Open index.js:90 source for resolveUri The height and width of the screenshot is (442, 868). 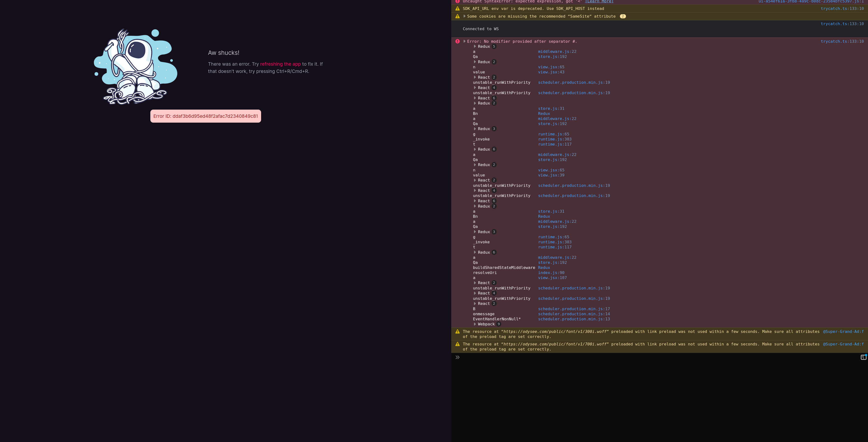[551, 273]
